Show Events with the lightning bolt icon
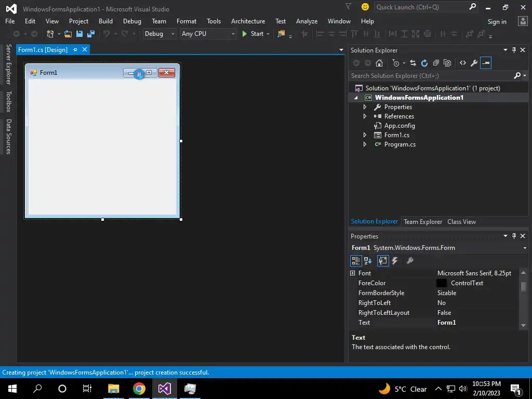 coord(395,261)
